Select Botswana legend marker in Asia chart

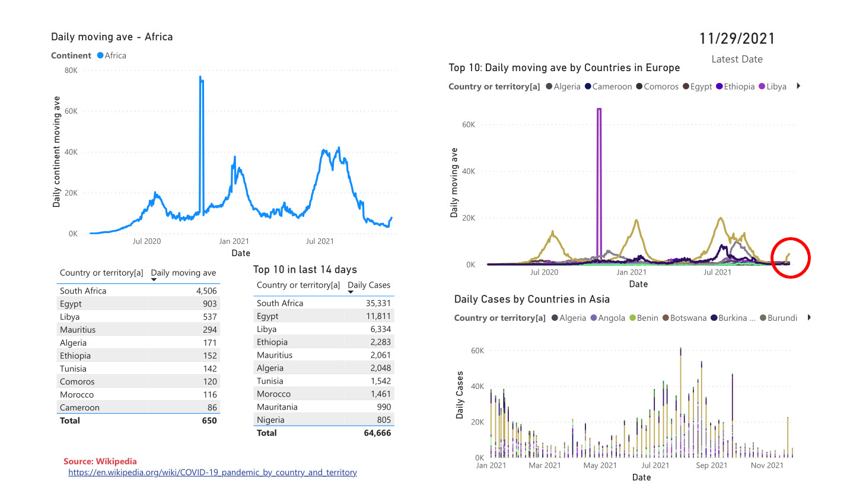[x=666, y=318]
